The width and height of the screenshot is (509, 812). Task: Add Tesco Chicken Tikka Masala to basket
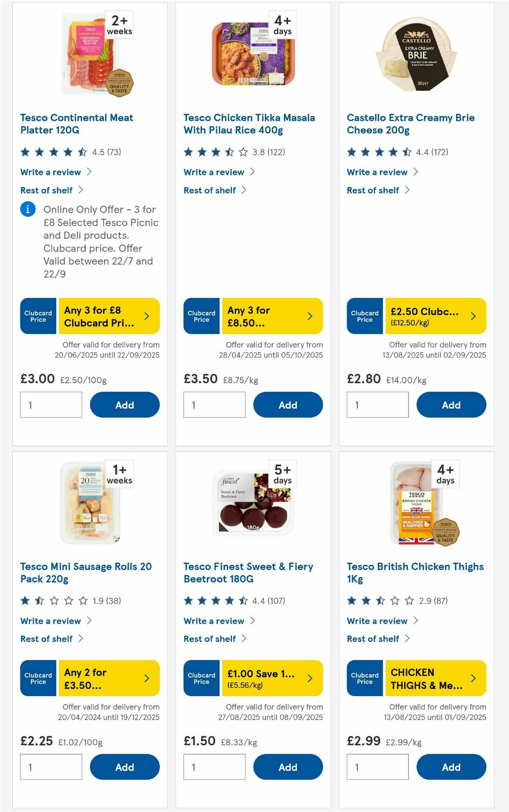(288, 405)
